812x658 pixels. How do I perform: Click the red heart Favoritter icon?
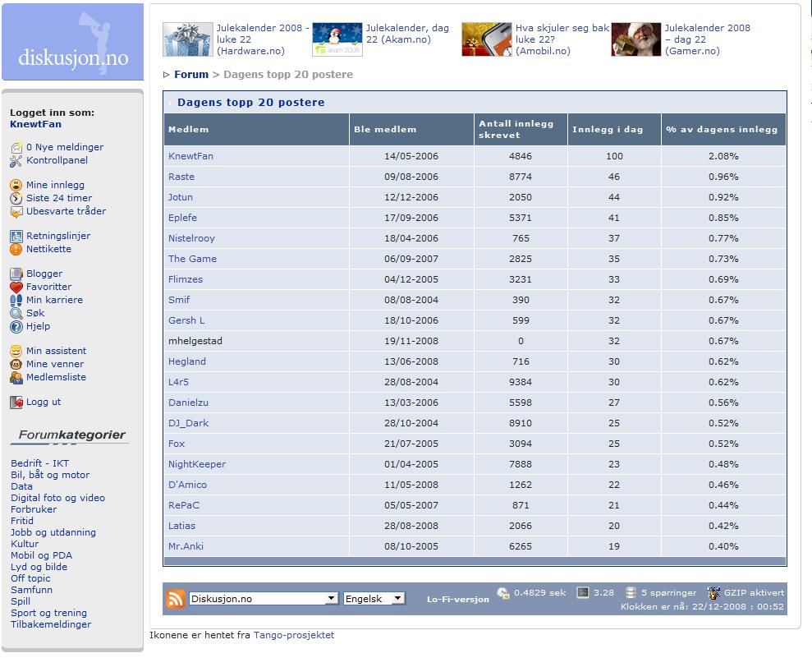tap(16, 287)
